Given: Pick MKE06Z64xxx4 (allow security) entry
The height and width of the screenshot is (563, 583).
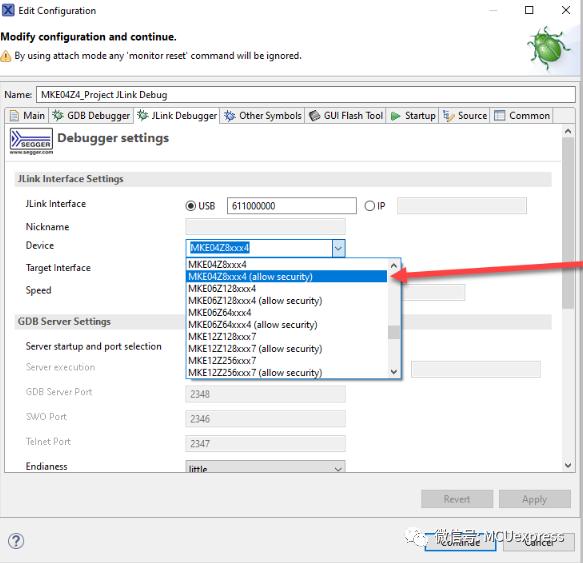Looking at the screenshot, I should coord(286,324).
